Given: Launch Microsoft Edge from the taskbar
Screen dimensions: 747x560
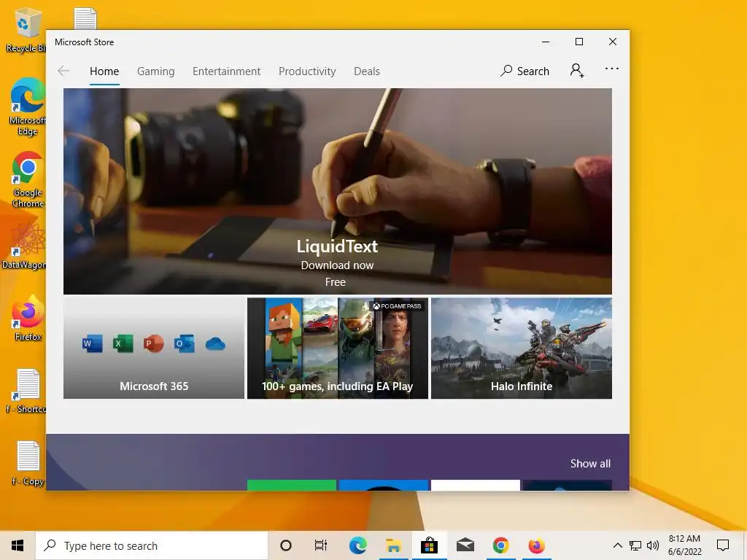Looking at the screenshot, I should (357, 545).
